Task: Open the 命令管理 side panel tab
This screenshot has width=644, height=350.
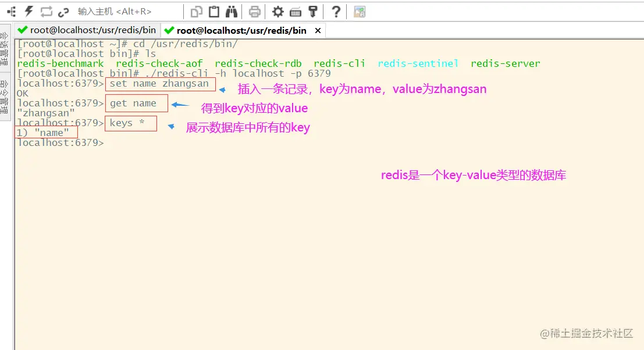Action: tap(5, 97)
